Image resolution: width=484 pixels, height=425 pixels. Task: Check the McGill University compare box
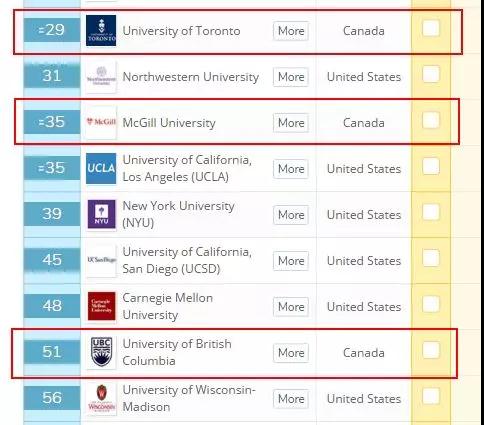(431, 120)
